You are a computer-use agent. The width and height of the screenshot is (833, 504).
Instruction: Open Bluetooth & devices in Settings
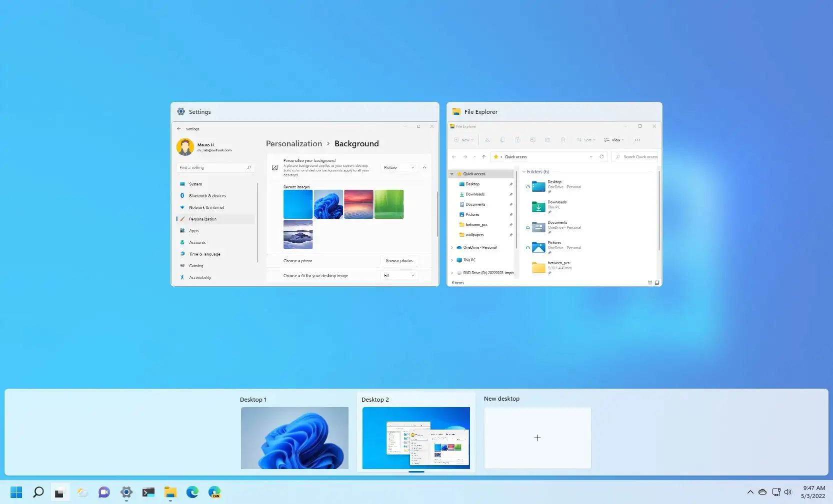click(215, 196)
